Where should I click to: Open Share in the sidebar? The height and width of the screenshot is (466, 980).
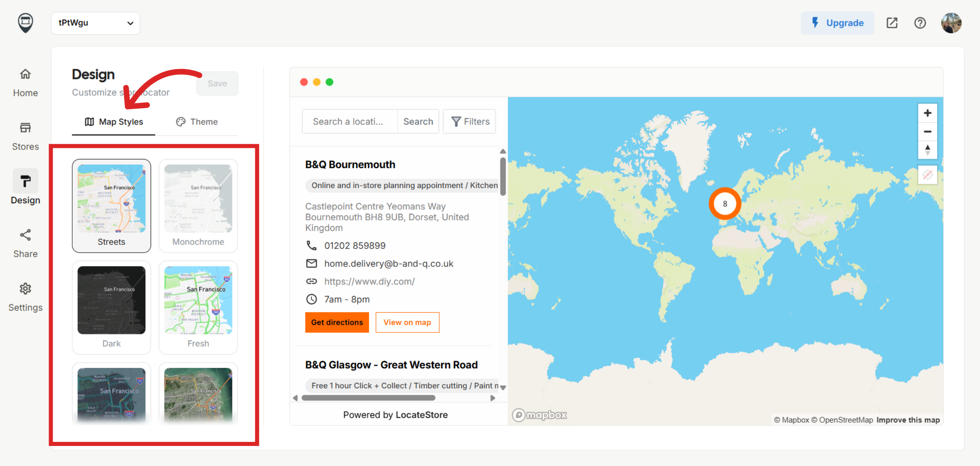(25, 244)
